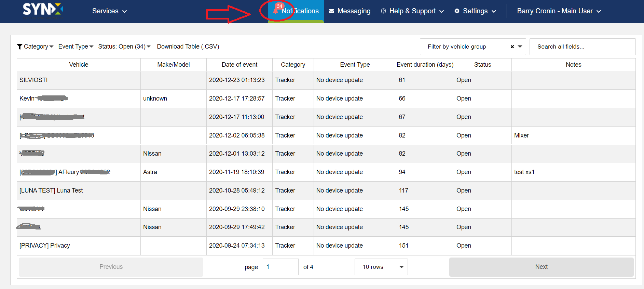
Task: Click duration value 151
Action: point(403,246)
